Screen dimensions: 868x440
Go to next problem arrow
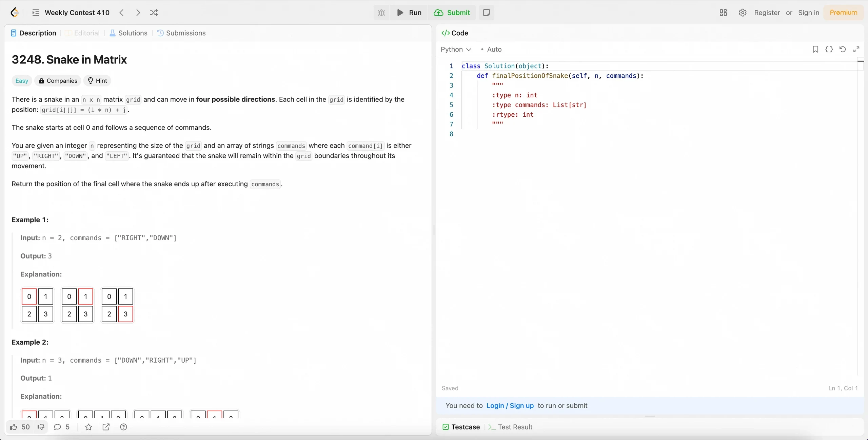coord(138,13)
